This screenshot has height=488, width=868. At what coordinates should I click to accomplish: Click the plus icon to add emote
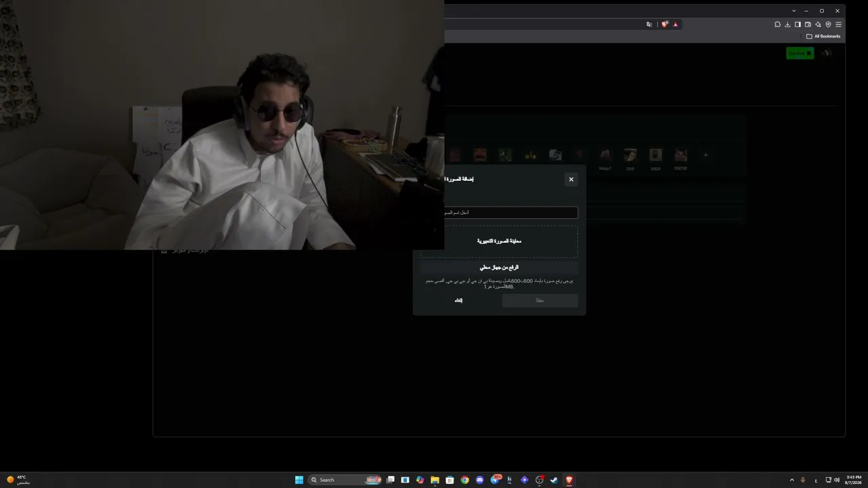click(705, 155)
